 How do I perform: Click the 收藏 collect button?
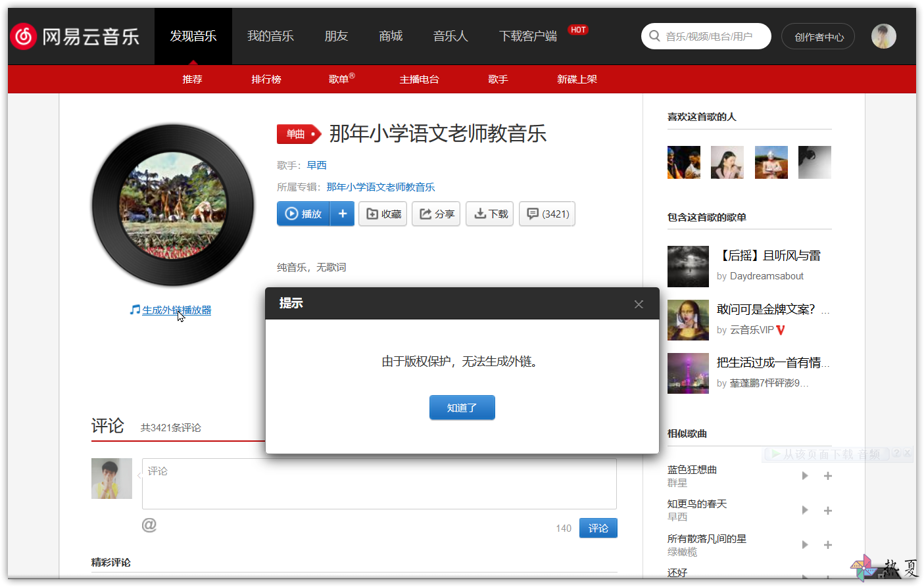(383, 214)
